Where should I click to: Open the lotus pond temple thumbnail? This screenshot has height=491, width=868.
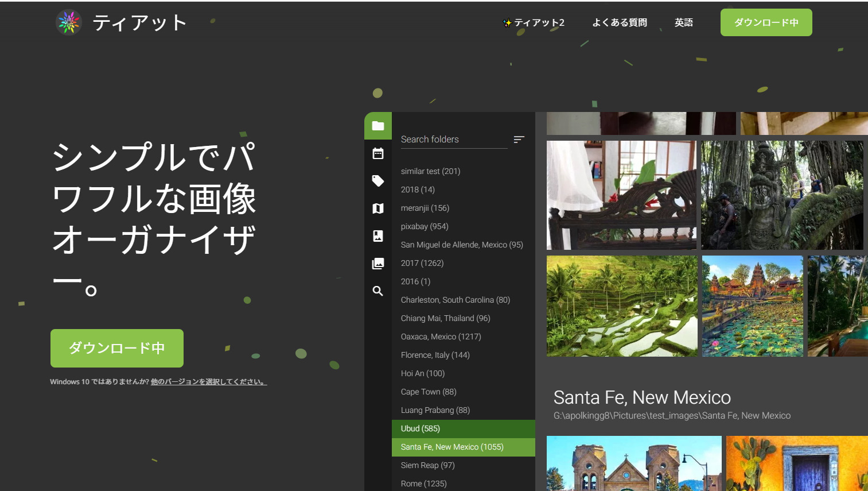point(752,306)
